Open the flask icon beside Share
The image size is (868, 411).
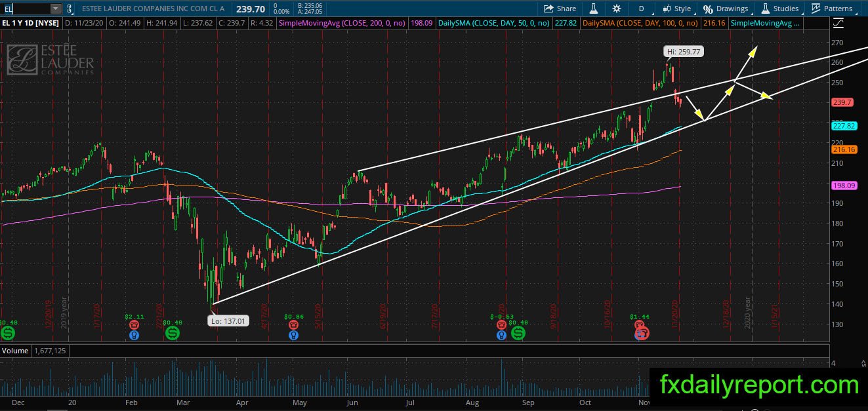coord(593,9)
